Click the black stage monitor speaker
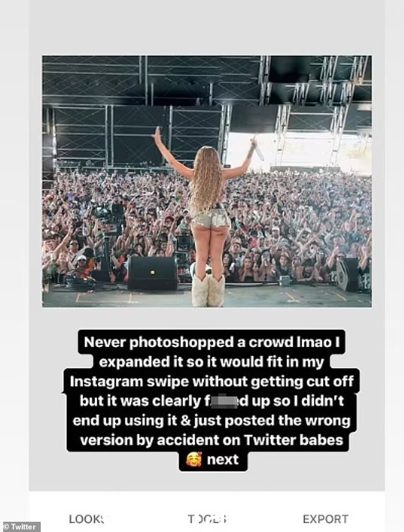The width and height of the screenshot is (404, 532). 152,273
